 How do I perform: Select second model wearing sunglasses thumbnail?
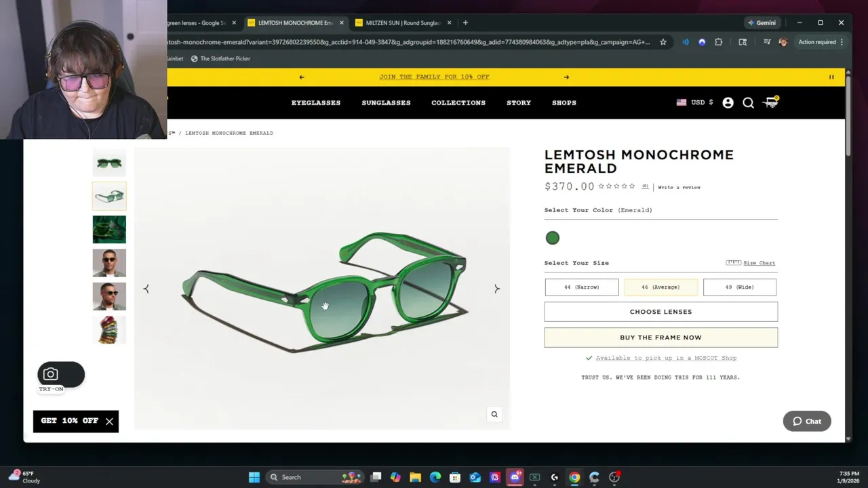tap(109, 296)
